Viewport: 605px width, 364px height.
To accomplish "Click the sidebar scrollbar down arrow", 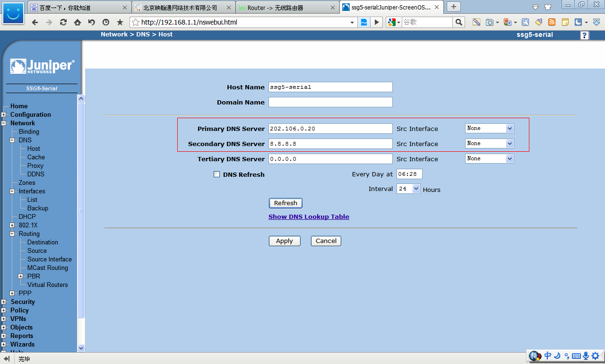I will (81, 348).
